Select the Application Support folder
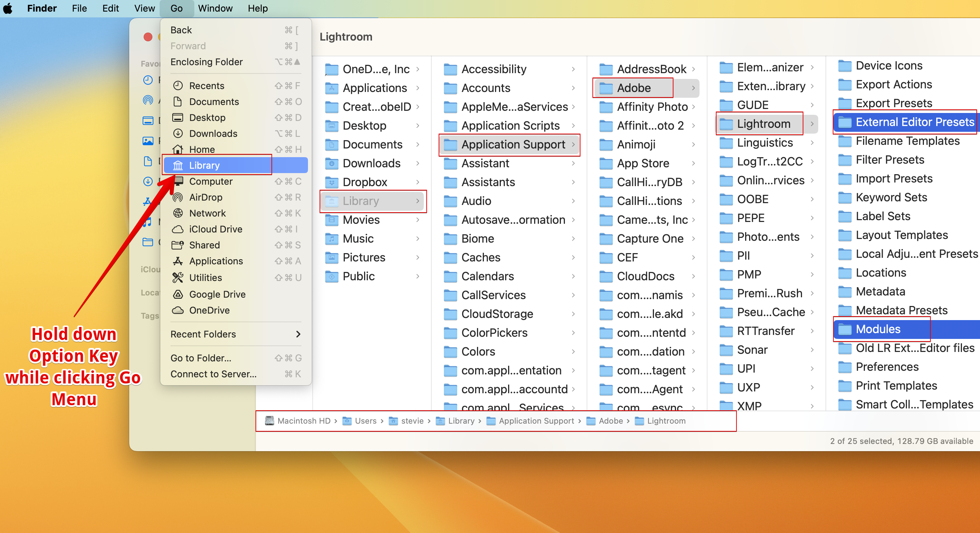This screenshot has height=533, width=980. coord(509,144)
